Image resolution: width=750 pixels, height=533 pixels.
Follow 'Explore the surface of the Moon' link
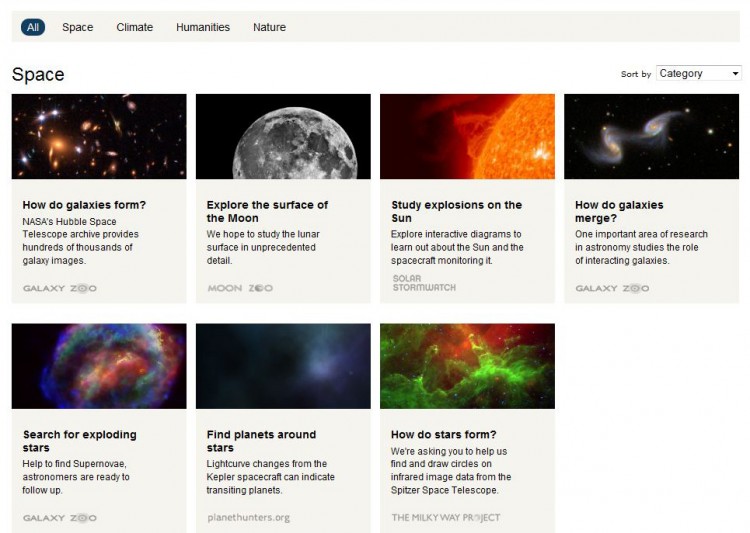[x=267, y=211]
